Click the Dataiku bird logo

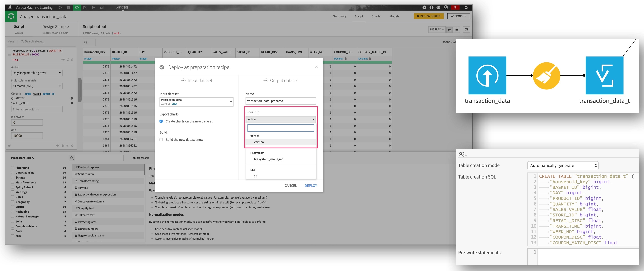click(9, 7)
